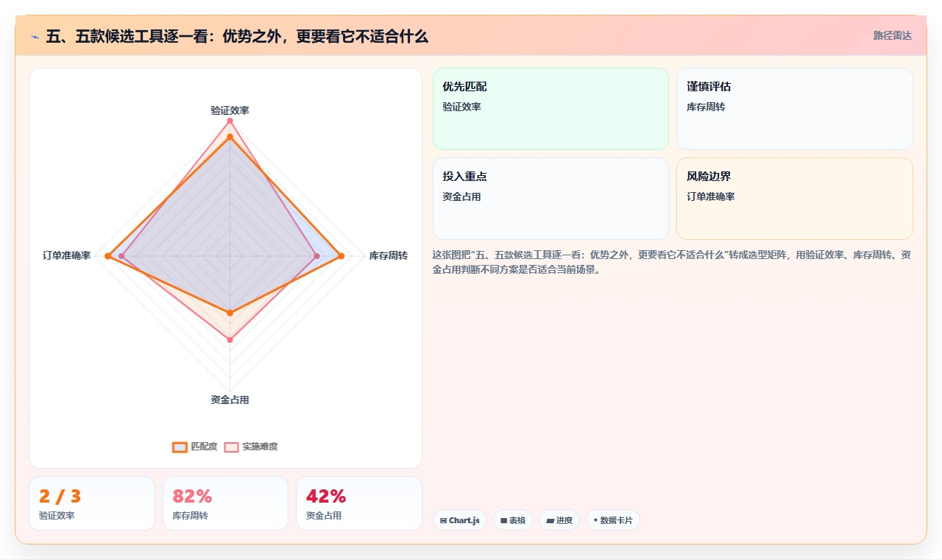Click the 82% 库存周转 stat card

tap(225, 503)
